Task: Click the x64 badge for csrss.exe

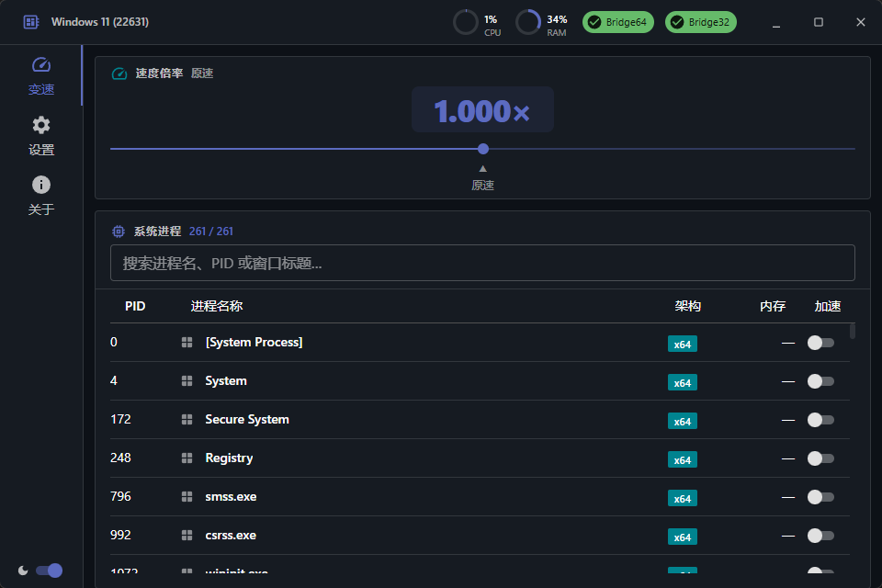Action: (x=683, y=537)
